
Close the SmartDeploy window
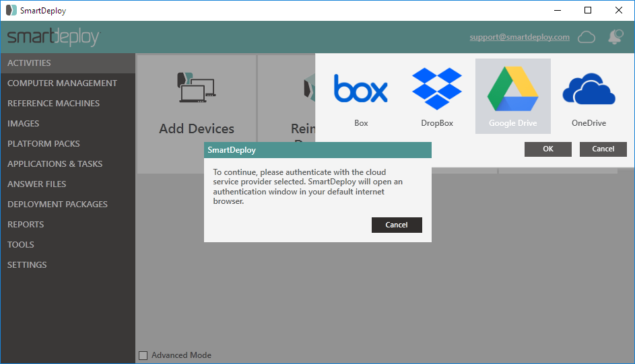(x=619, y=11)
